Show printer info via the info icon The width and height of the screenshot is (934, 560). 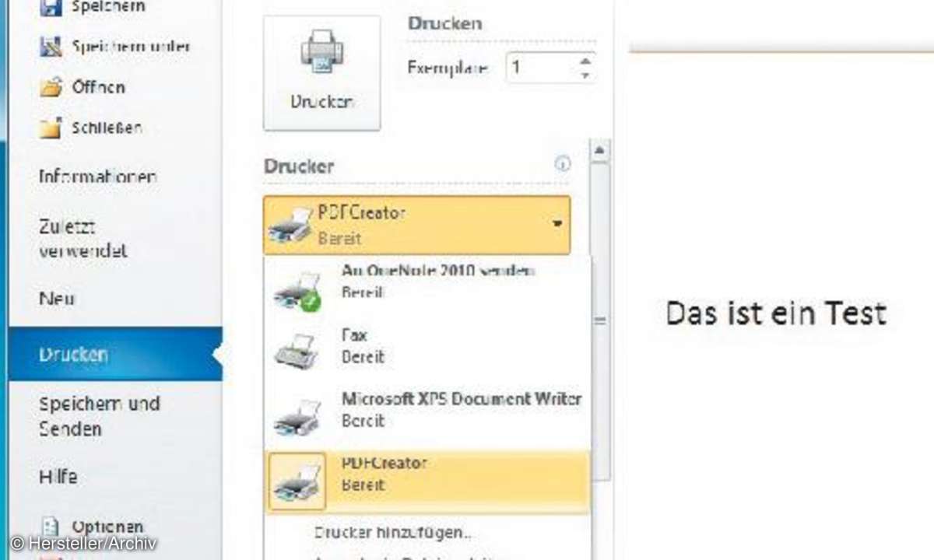[562, 164]
